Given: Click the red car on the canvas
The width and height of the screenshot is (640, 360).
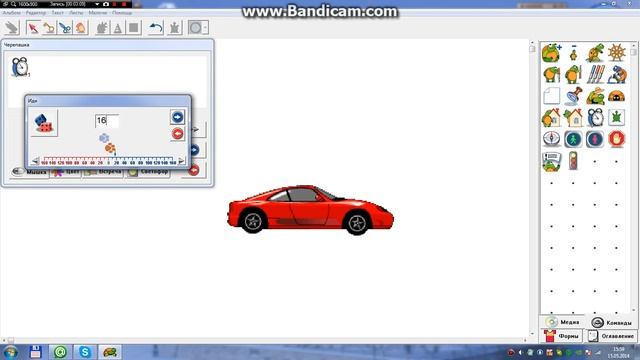Looking at the screenshot, I should click(310, 210).
